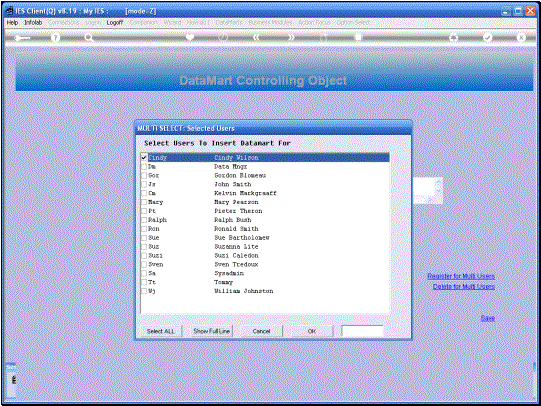Go back with the double-left arrow icon
The height and width of the screenshot is (406, 541).
(x=256, y=37)
